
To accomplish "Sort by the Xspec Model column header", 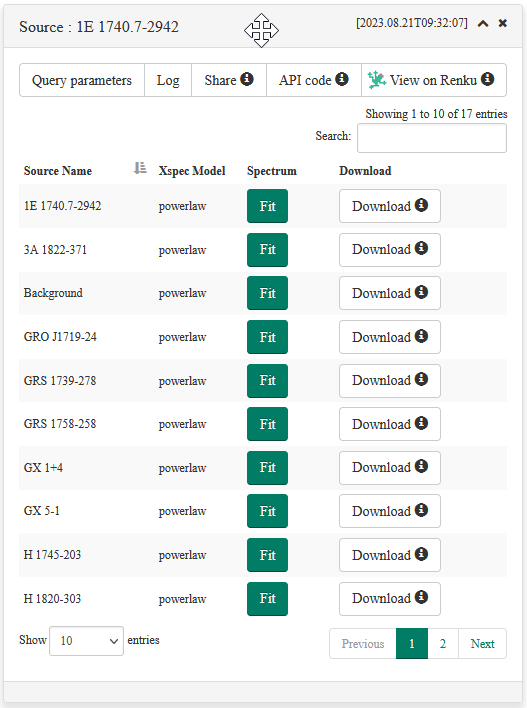I will coord(192,171).
